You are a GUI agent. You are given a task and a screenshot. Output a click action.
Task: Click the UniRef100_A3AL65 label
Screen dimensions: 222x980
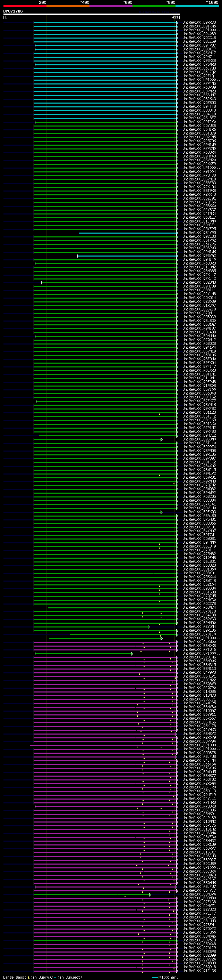[x=199, y=516]
